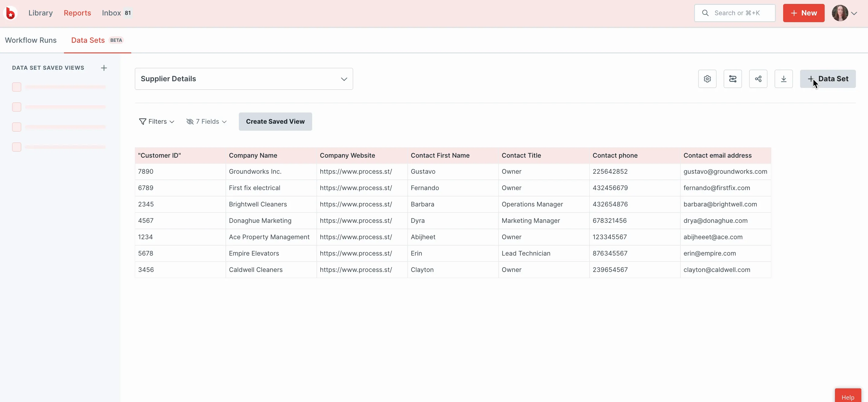Click email erin@empire.com
Screen dimensions: 868x402
coord(709,254)
